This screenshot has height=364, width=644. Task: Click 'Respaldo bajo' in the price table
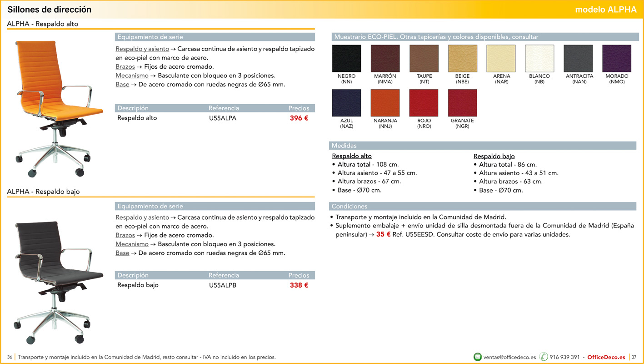coord(138,285)
